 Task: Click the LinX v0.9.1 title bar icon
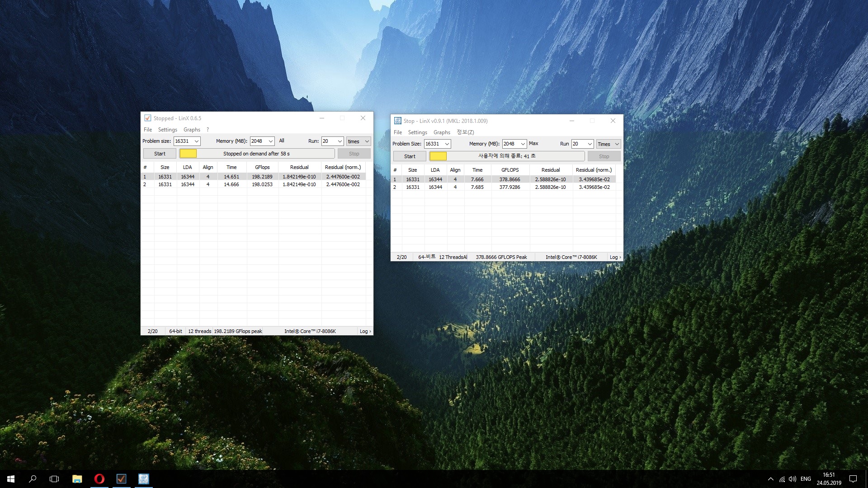point(397,121)
